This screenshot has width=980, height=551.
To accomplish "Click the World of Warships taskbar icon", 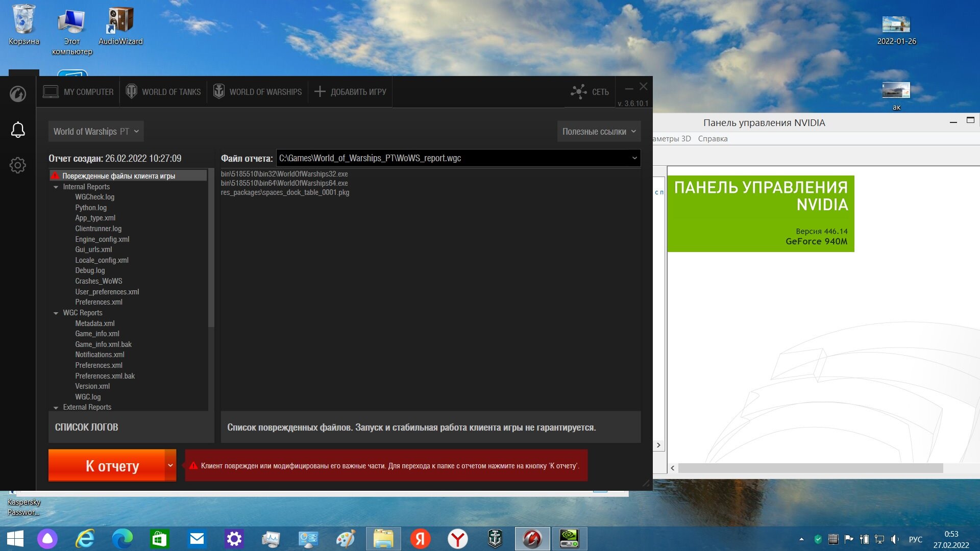I will point(495,539).
